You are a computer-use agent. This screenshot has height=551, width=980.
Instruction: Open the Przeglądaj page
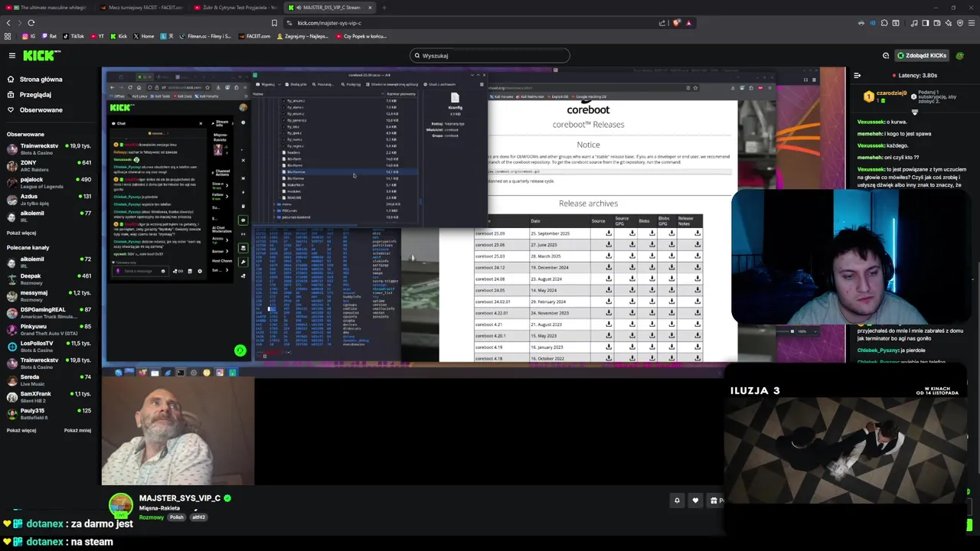tap(35, 95)
